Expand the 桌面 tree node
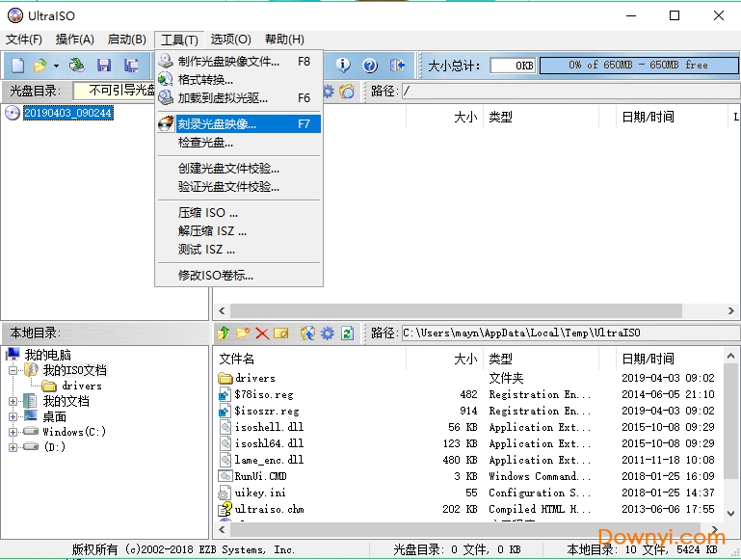The image size is (741, 560). (x=13, y=416)
